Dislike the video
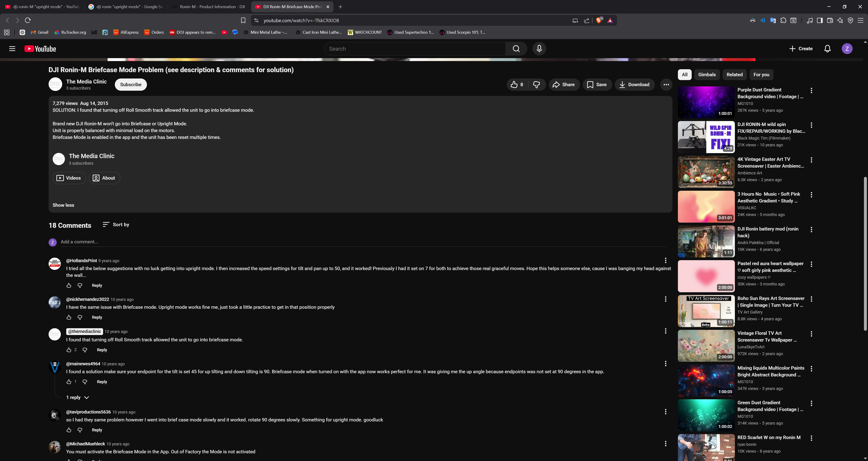 (x=536, y=85)
